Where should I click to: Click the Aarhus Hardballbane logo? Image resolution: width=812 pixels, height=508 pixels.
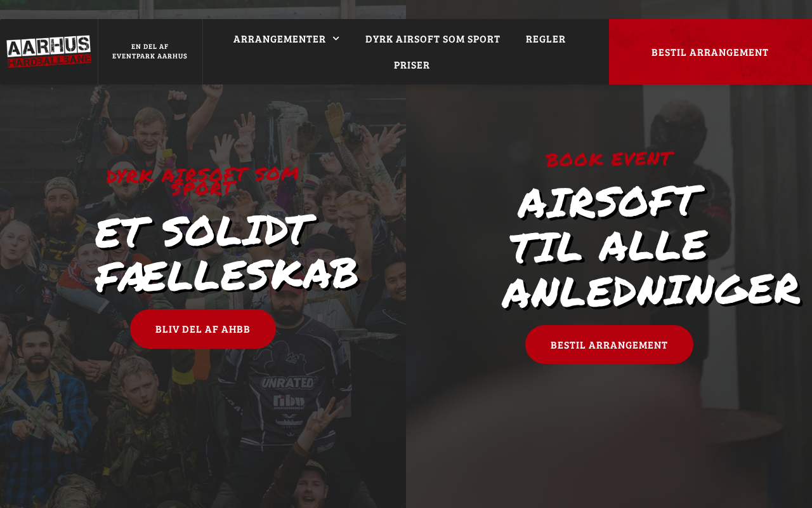click(49, 51)
